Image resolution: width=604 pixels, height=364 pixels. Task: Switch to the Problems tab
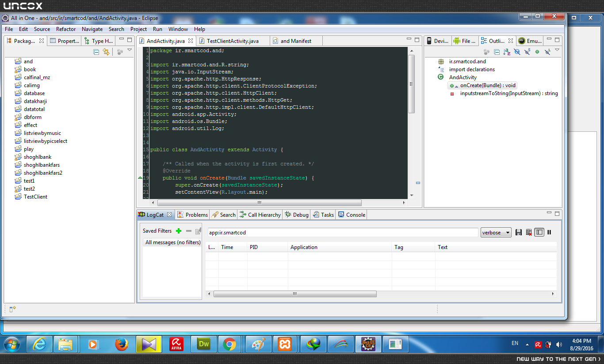192,215
